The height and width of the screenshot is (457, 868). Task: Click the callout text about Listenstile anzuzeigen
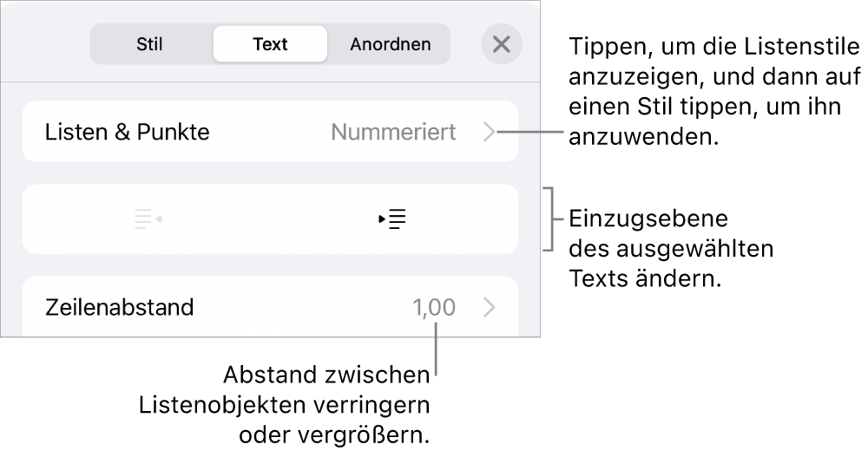pos(712,90)
